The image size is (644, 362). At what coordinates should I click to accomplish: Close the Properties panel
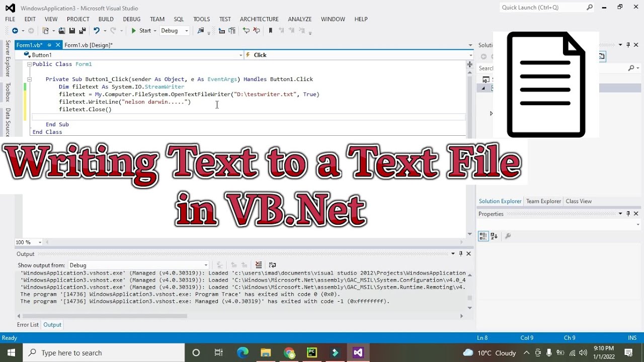pyautogui.click(x=636, y=214)
